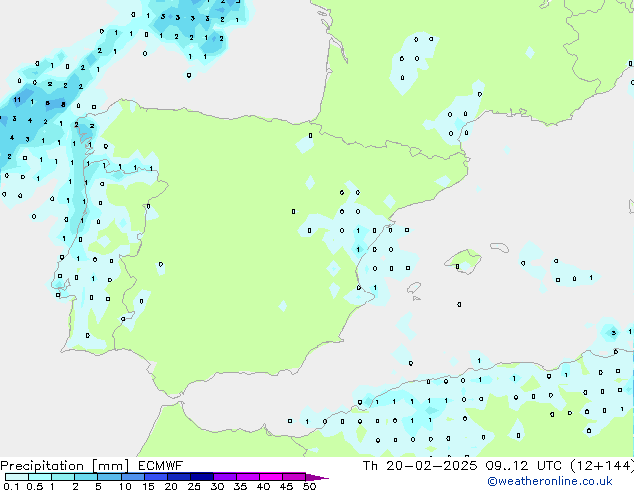This screenshot has width=634, height=490.
Task: Click the legend label '25'
Action: coord(194,486)
